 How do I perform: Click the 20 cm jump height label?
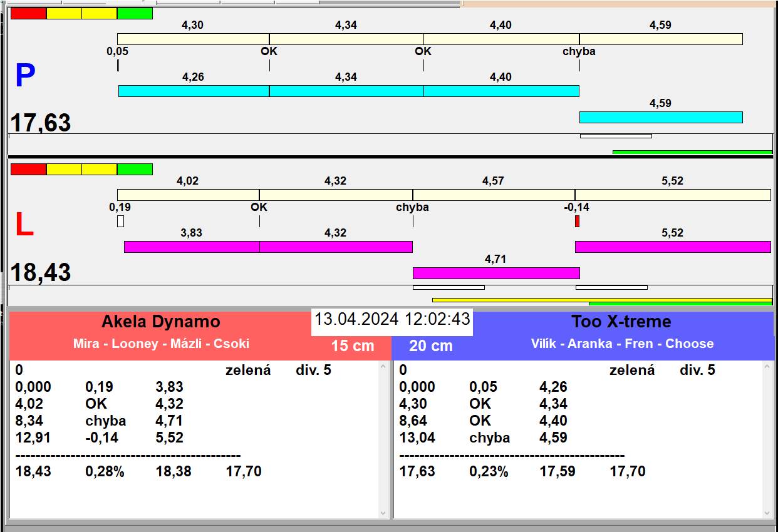tap(430, 345)
